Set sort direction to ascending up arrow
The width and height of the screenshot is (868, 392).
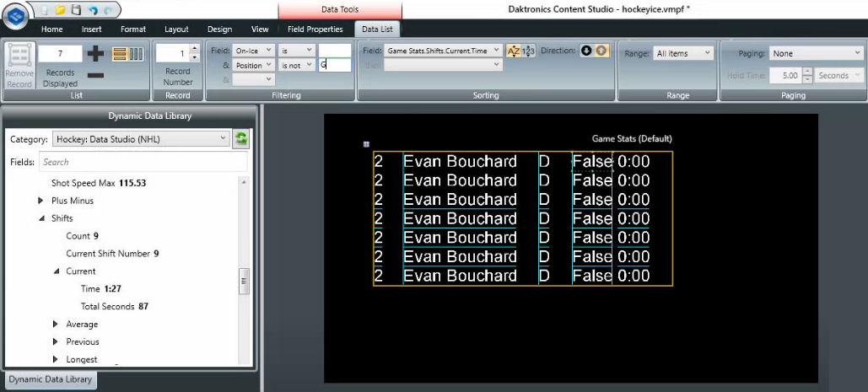coord(601,51)
